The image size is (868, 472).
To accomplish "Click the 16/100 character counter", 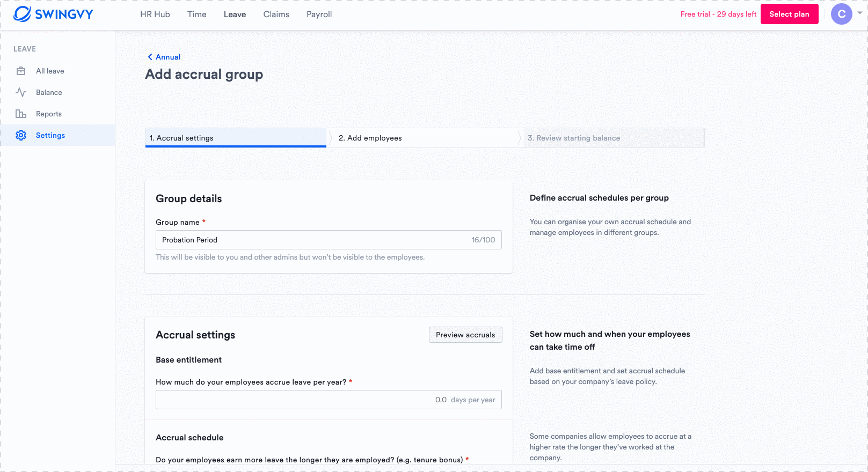I will tap(483, 240).
